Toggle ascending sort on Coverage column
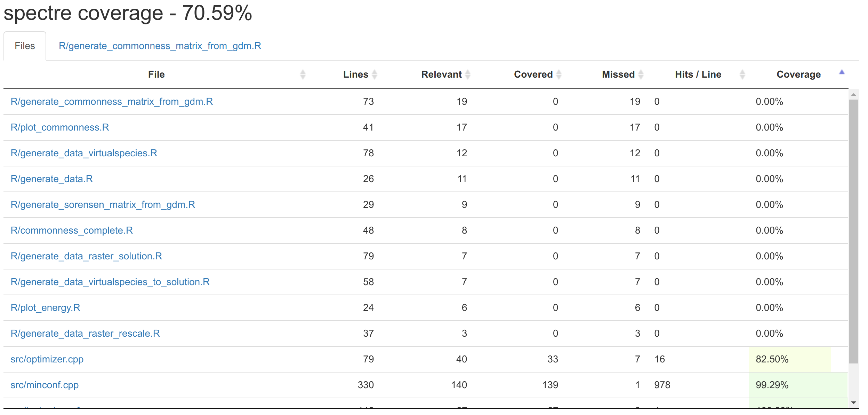Viewport: 868px width, 415px height. coord(842,72)
